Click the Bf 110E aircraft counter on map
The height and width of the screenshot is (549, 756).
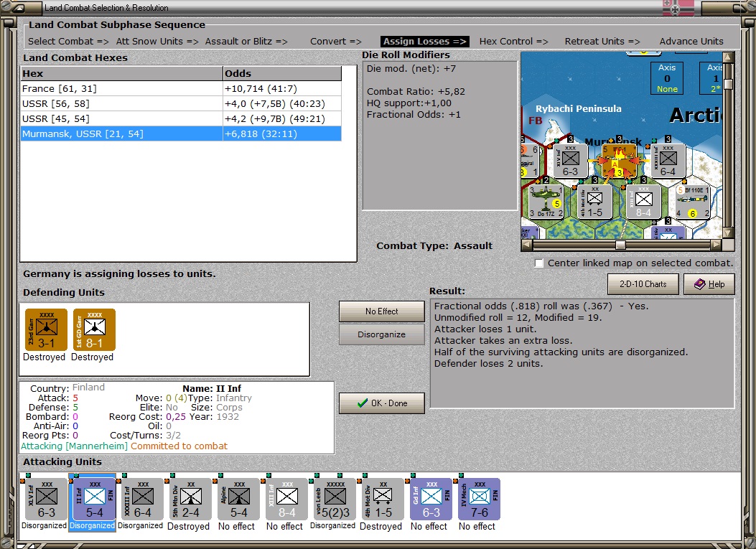pyautogui.click(x=692, y=202)
